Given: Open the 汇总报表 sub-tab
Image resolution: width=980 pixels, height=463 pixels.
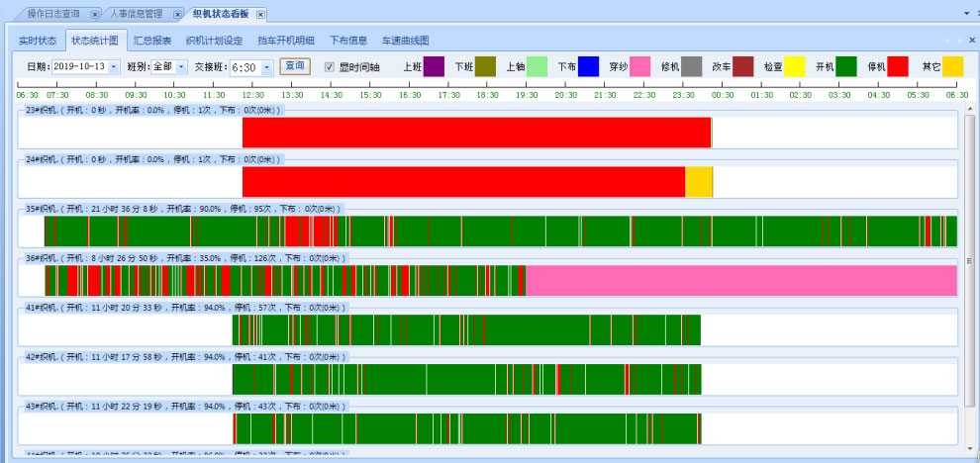Looking at the screenshot, I should pos(152,41).
